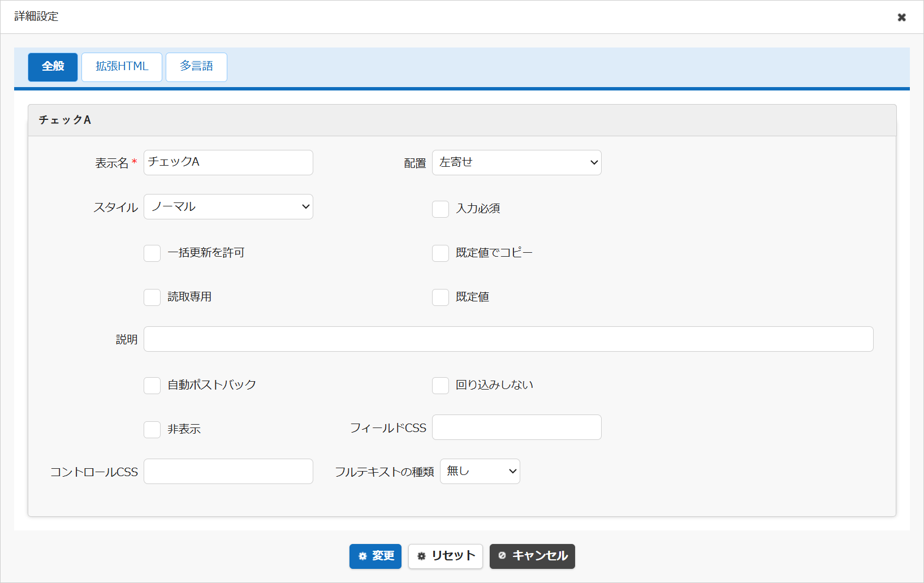Screen dimensions: 924x583
Task: Enable the 自動ポストバック checkbox
Action: [152, 386]
